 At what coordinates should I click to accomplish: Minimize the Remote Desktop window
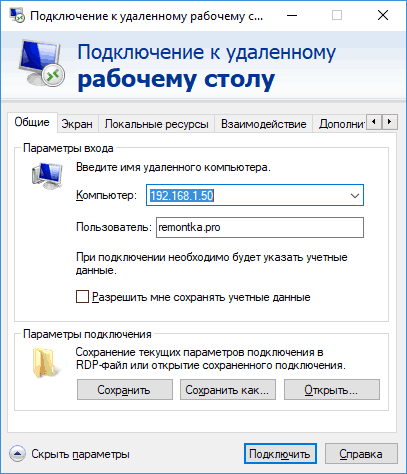[x=292, y=15]
